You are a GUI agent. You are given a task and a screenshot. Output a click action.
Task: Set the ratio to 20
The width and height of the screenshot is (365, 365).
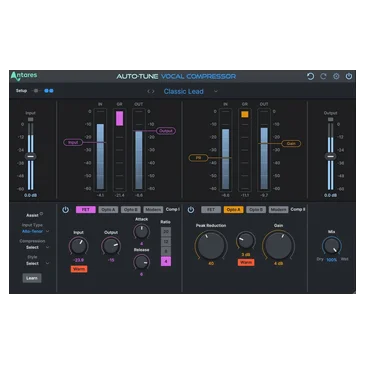tap(166, 232)
